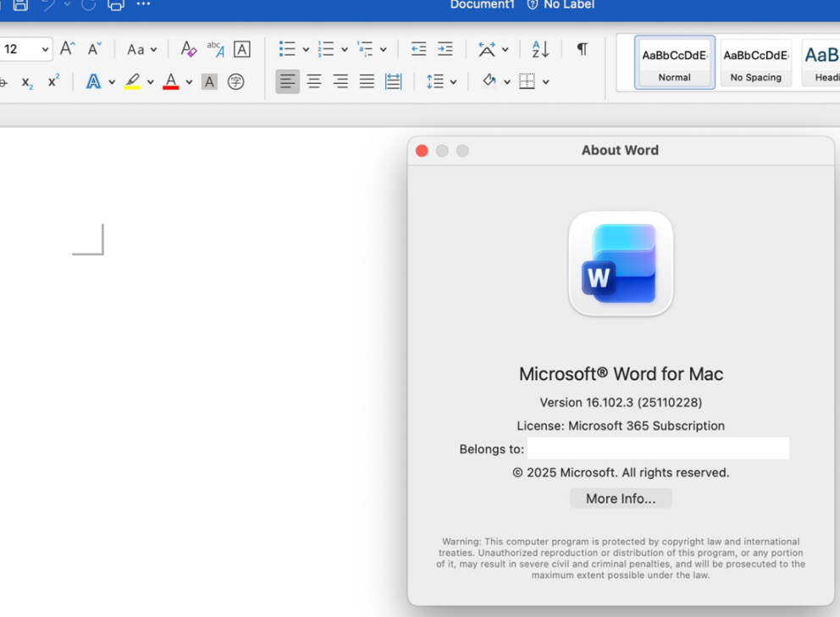Click the Phonetic Guide icon
Screen dimensions: 840x617
pyautogui.click(x=215, y=49)
